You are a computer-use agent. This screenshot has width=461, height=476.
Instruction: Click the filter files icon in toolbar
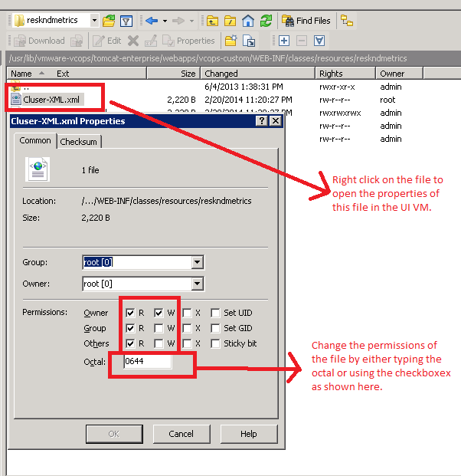pyautogui.click(x=126, y=21)
